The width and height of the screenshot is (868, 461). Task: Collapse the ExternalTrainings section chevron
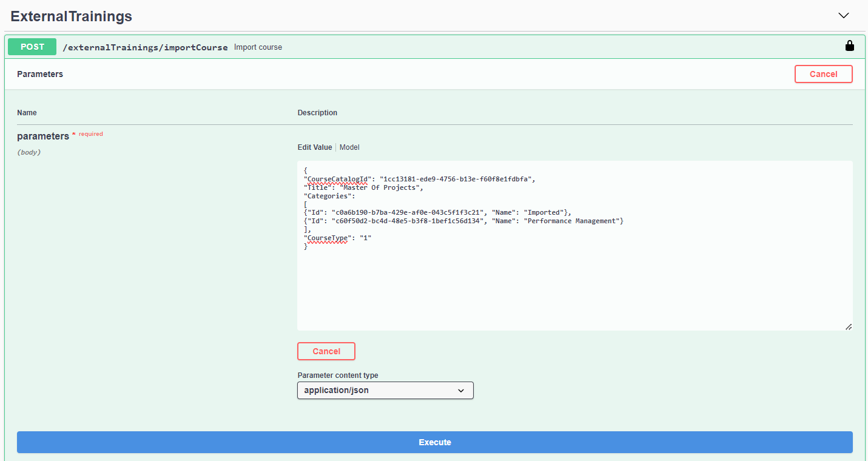843,16
